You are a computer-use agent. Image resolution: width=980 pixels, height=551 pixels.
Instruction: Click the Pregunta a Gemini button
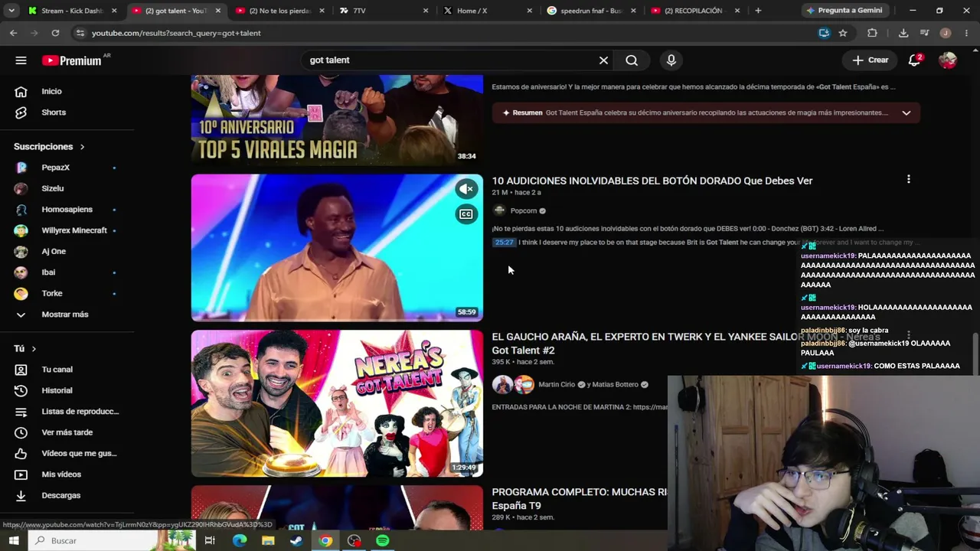click(x=844, y=11)
